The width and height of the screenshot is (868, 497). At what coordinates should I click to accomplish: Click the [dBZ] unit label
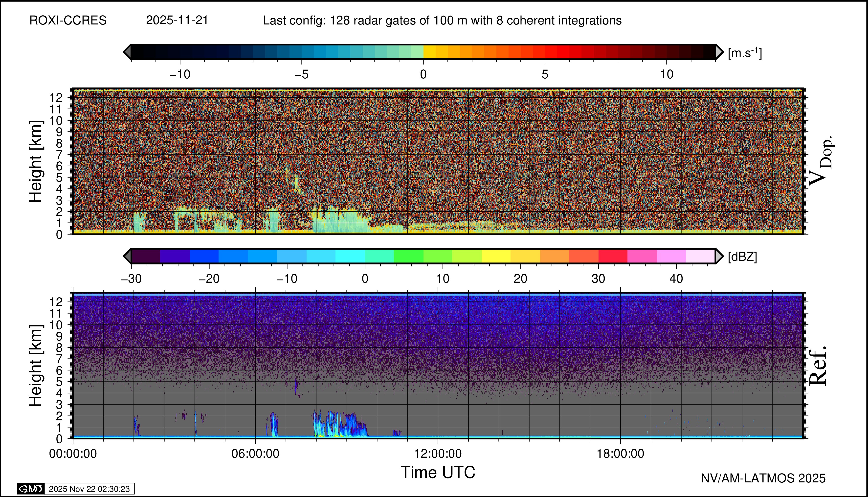click(742, 256)
